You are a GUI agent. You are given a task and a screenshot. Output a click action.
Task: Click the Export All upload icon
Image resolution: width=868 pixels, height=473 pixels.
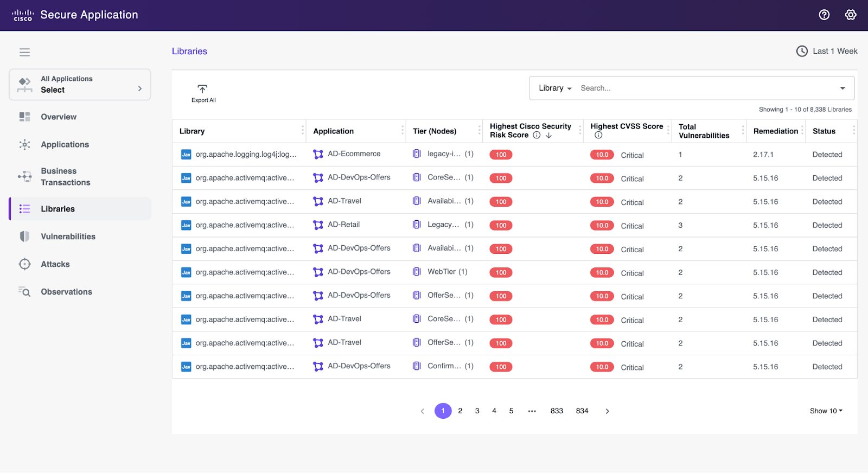pos(202,88)
